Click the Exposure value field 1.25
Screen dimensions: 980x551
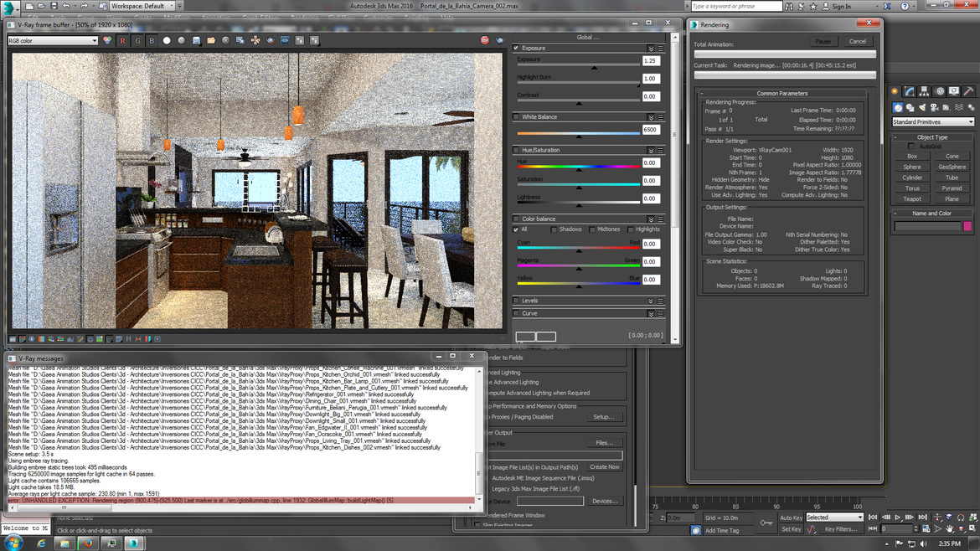pyautogui.click(x=651, y=61)
